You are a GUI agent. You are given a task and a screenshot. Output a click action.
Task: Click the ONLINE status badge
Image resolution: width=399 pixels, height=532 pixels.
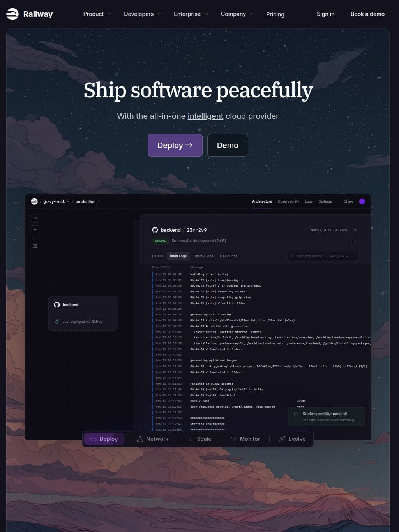(160, 241)
